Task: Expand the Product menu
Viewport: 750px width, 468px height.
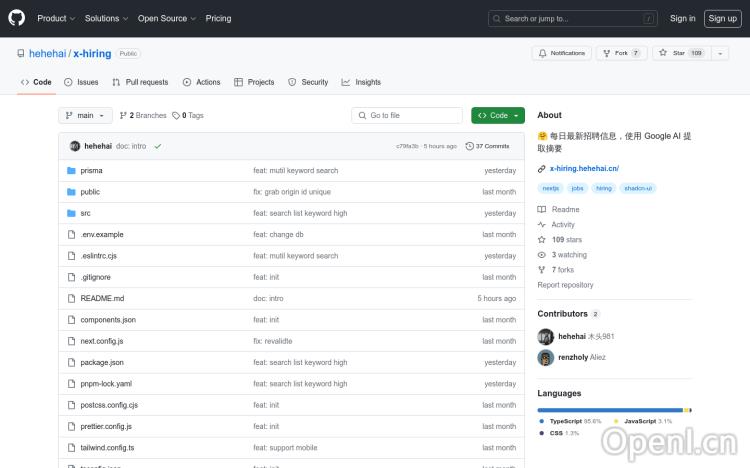Action: [x=55, y=18]
